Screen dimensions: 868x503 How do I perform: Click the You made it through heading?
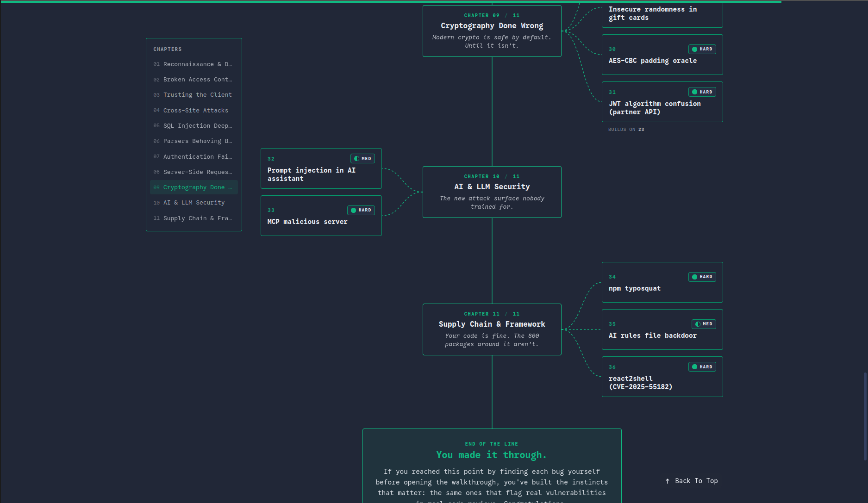tap(491, 455)
